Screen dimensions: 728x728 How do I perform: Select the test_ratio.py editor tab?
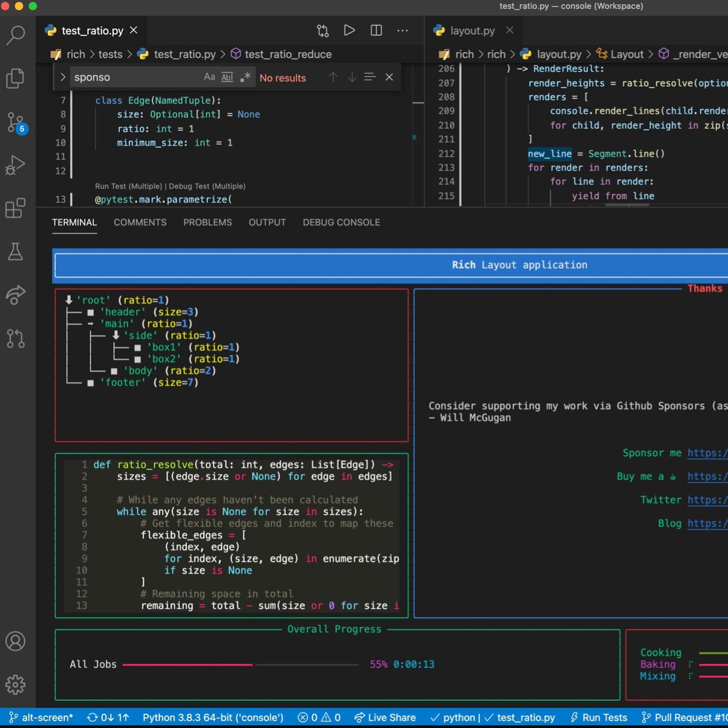pyautogui.click(x=91, y=30)
